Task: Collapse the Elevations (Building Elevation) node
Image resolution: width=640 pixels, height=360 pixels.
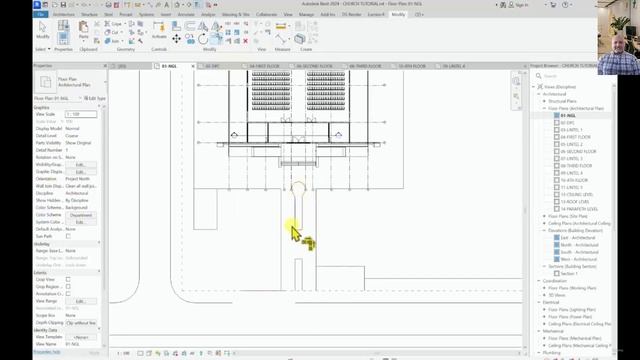Action: [544, 231]
